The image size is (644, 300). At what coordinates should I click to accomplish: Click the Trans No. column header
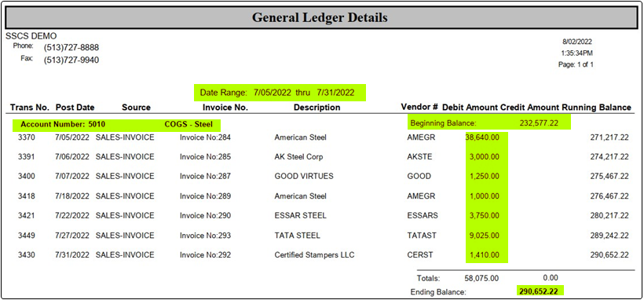[30, 108]
